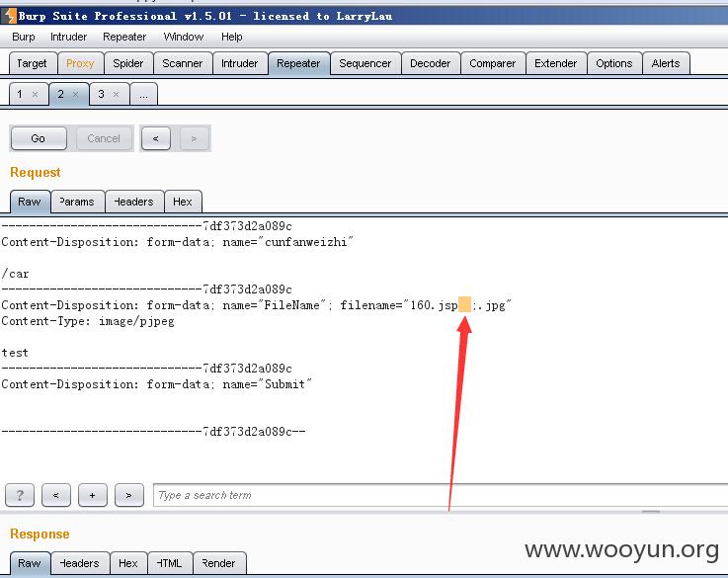Viewport: 728px width, 578px height.
Task: Click the '/car' value line
Action: pyautogui.click(x=15, y=274)
